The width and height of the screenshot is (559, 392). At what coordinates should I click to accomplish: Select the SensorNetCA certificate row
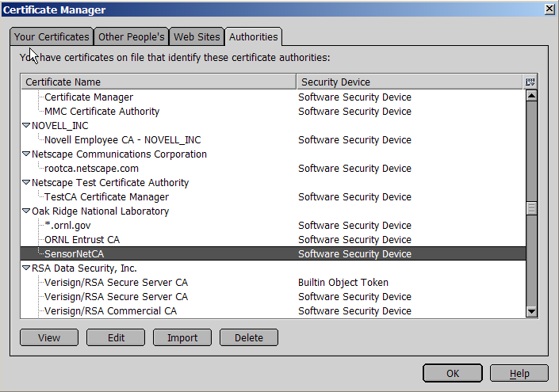click(273, 253)
